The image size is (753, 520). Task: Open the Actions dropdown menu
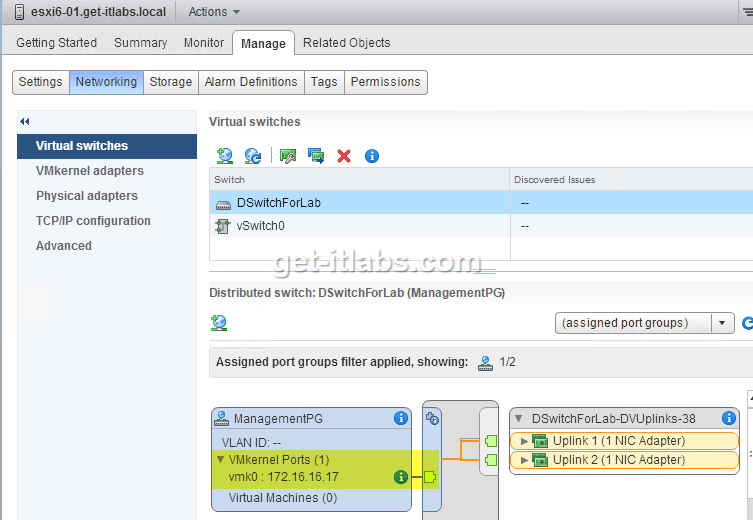214,12
